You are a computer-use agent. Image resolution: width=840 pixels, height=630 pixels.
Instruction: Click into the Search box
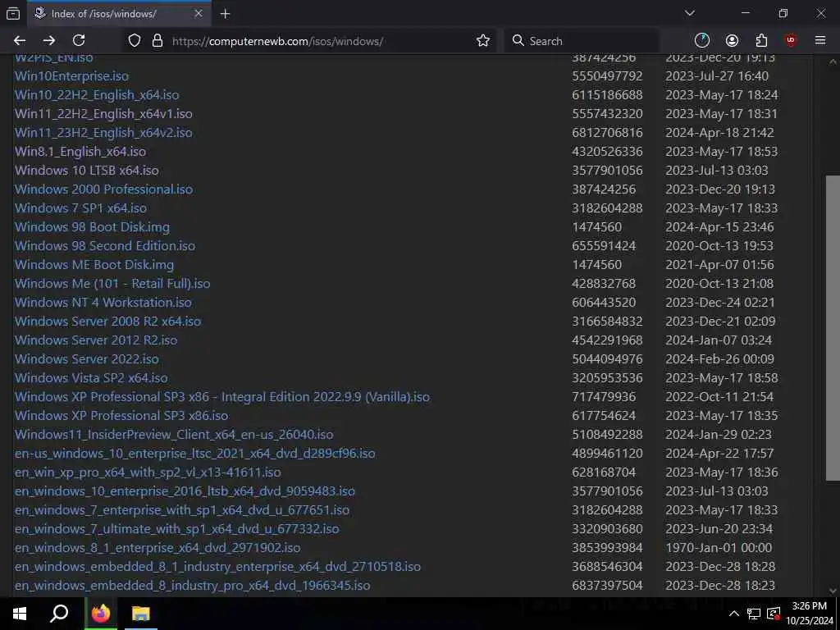[582, 41]
